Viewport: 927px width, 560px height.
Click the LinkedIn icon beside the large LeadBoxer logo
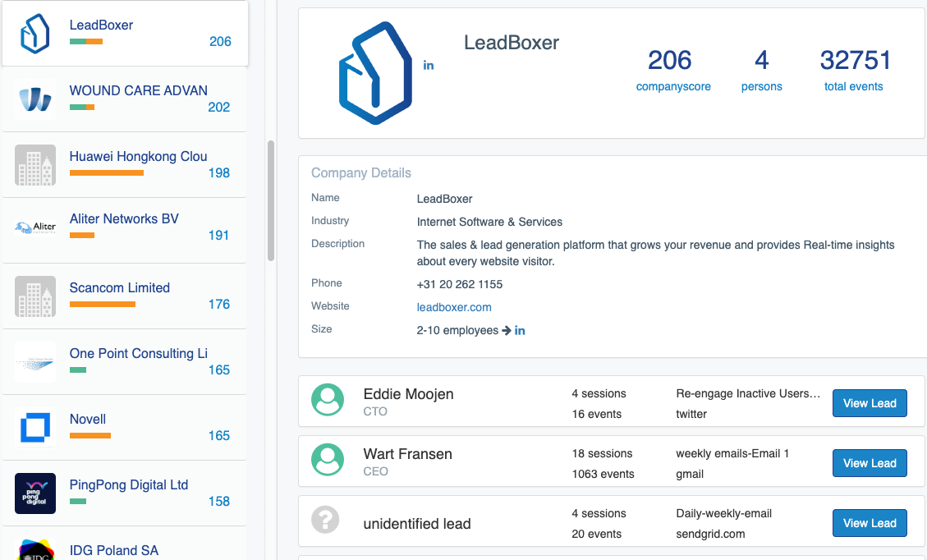click(428, 66)
